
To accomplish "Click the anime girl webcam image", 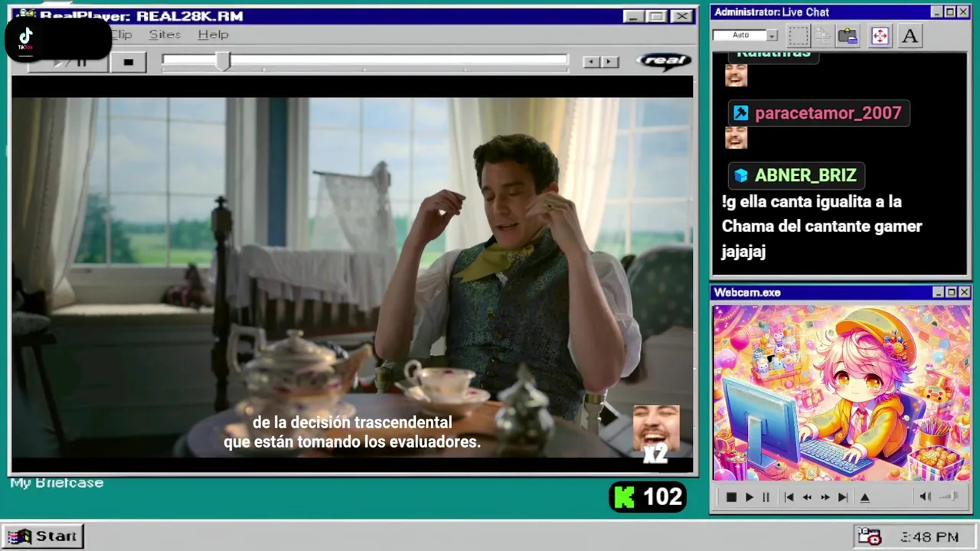I will (x=841, y=393).
